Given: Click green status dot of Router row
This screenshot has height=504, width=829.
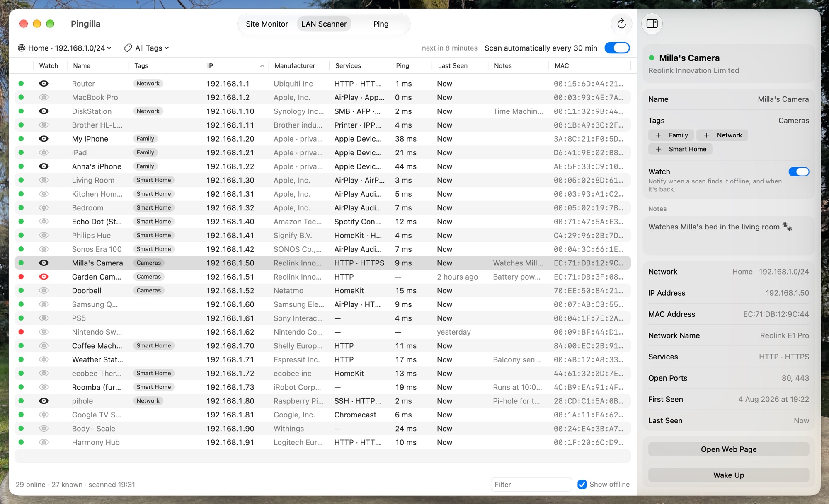Looking at the screenshot, I should 21,84.
